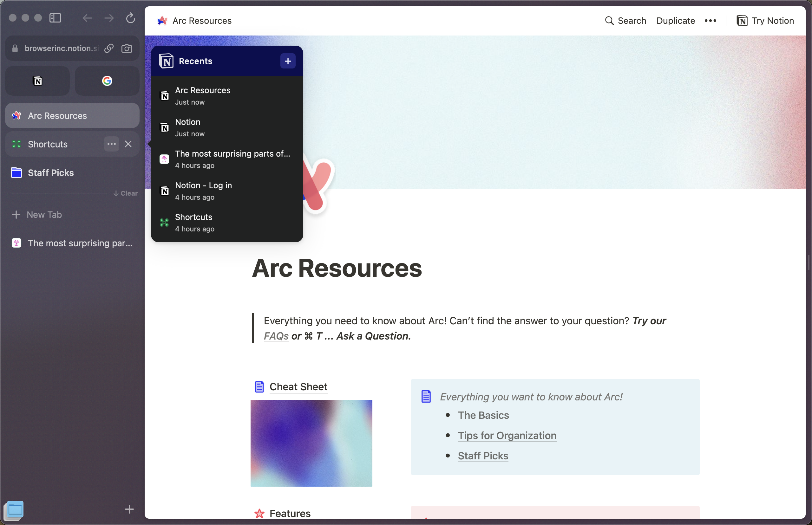Click the Duplicate button
Image resolution: width=812 pixels, height=525 pixels.
676,21
